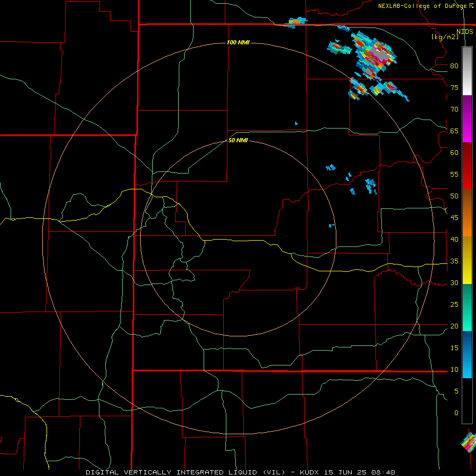Click the color scale label 45
The height and width of the screenshot is (476, 476).
[x=454, y=218]
